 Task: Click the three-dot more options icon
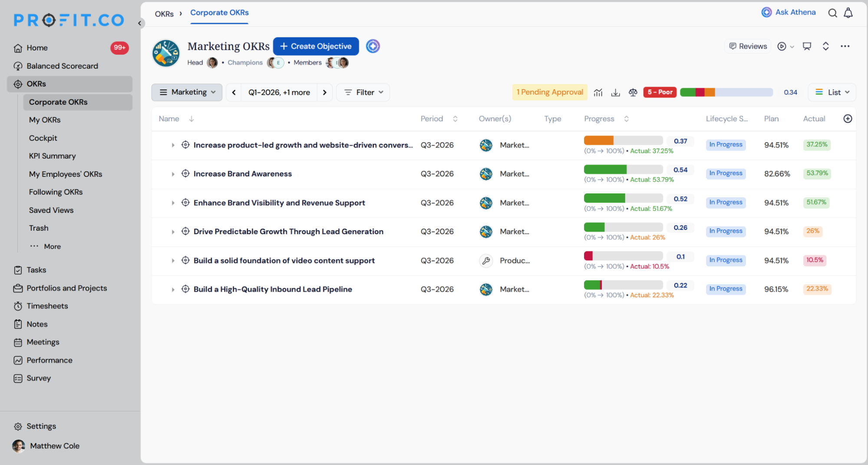pos(845,46)
